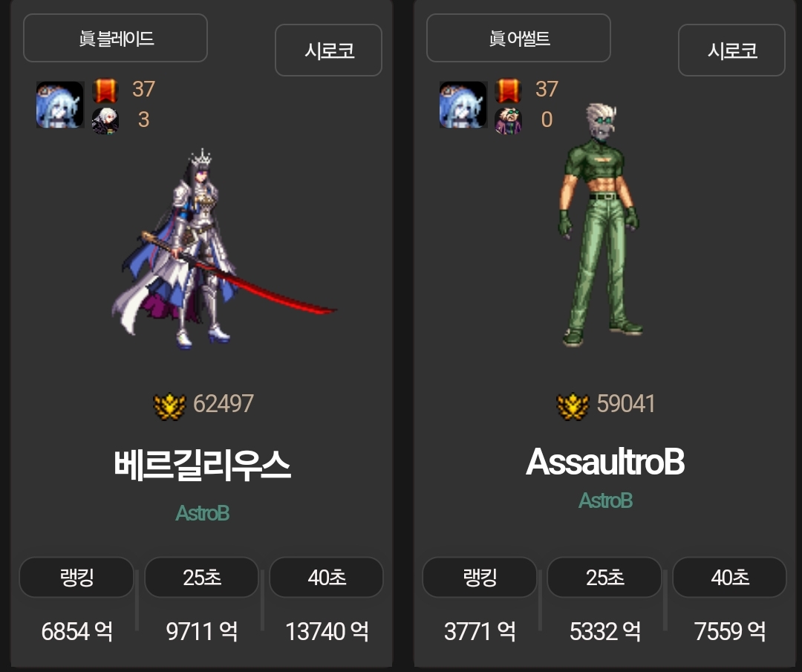
Task: Click the blue-haired avatar icon on AssaultroB card
Action: coord(463,105)
